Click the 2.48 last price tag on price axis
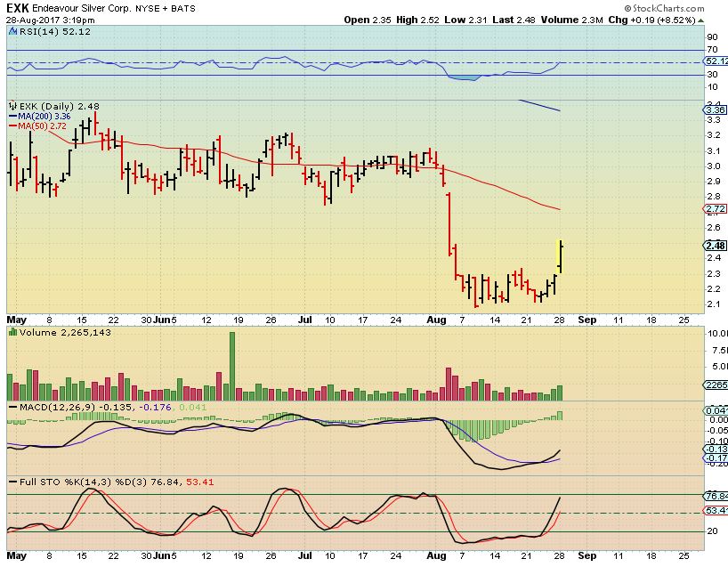The width and height of the screenshot is (728, 567). 716,246
